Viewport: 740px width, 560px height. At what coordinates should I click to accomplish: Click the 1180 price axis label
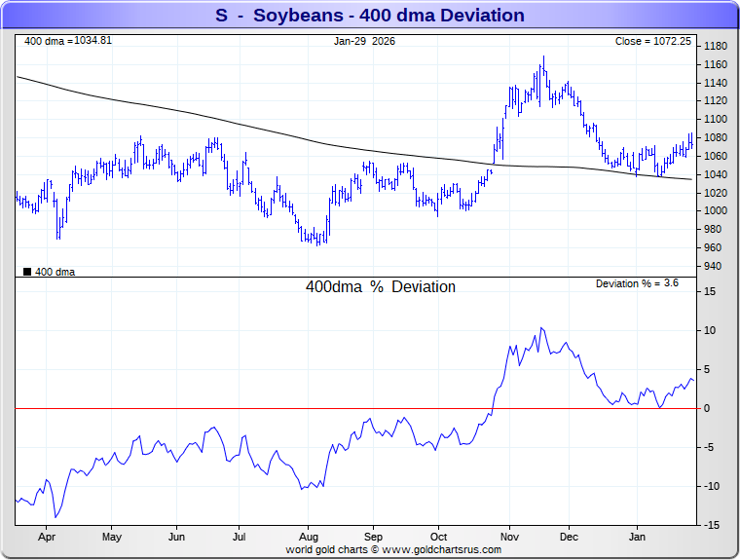tap(716, 46)
